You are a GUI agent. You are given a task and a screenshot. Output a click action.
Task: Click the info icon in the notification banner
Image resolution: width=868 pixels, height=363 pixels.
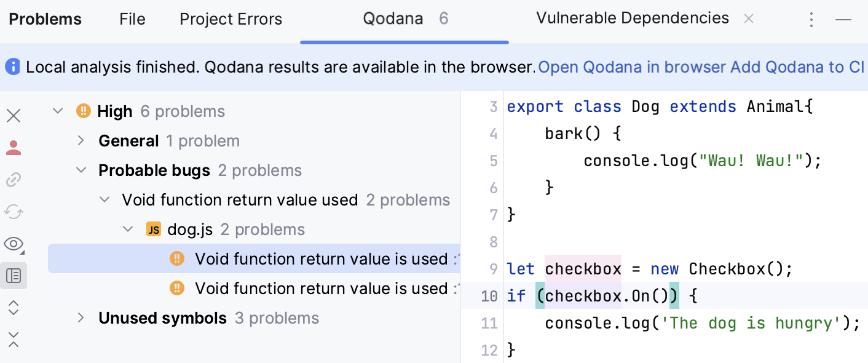pyautogui.click(x=12, y=66)
